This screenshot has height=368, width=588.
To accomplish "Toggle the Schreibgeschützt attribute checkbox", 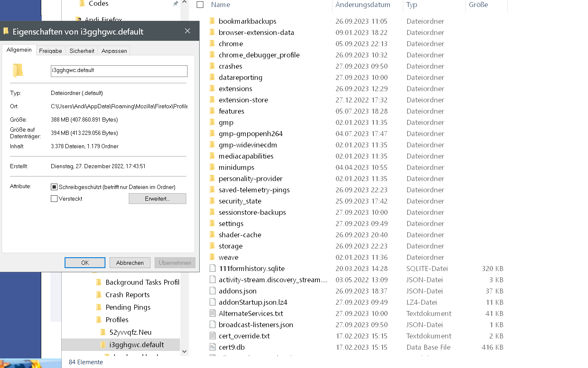I will (54, 187).
